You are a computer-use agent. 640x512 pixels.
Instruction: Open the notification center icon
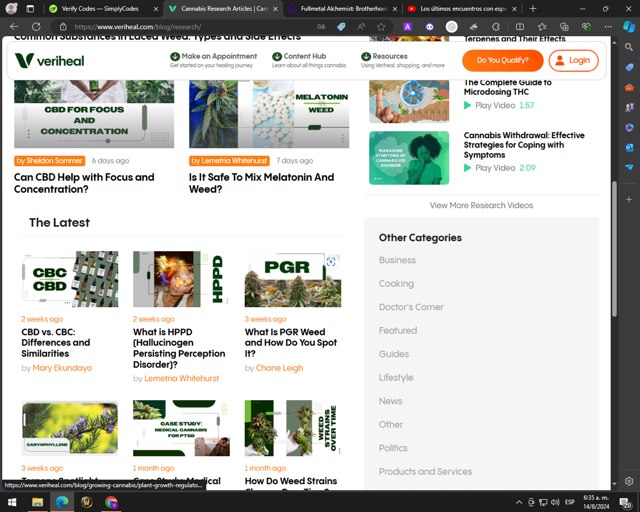tap(625, 502)
